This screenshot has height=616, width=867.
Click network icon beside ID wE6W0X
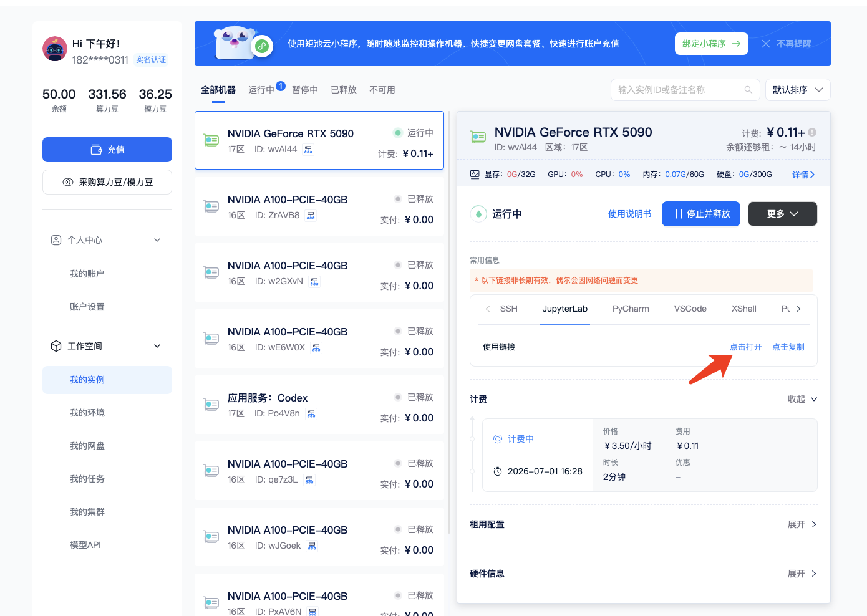coord(316,348)
